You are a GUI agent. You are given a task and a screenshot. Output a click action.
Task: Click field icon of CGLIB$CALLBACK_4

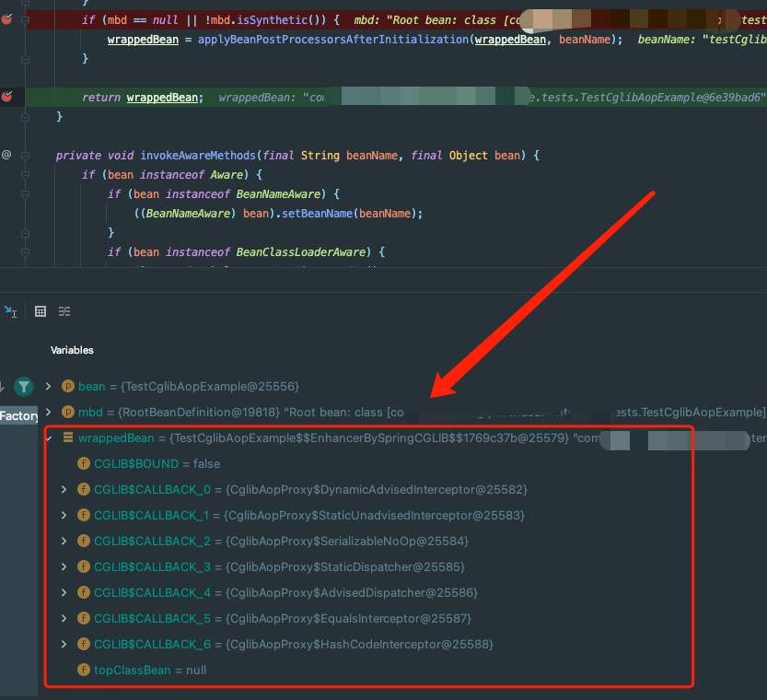[x=84, y=592]
